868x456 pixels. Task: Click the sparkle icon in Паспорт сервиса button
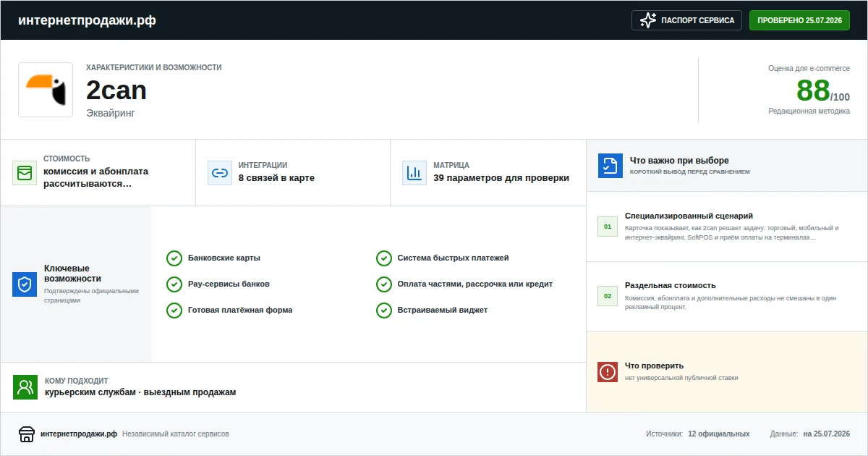(x=648, y=20)
